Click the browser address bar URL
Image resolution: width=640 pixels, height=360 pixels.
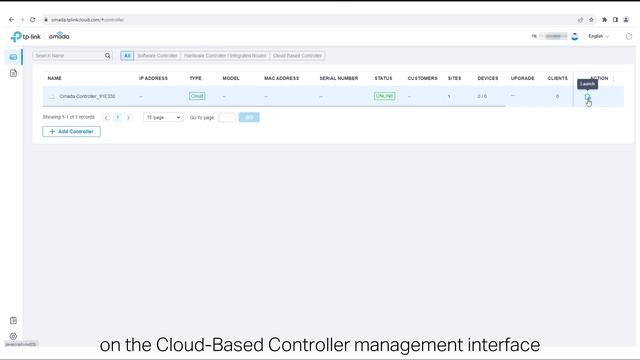coord(87,20)
